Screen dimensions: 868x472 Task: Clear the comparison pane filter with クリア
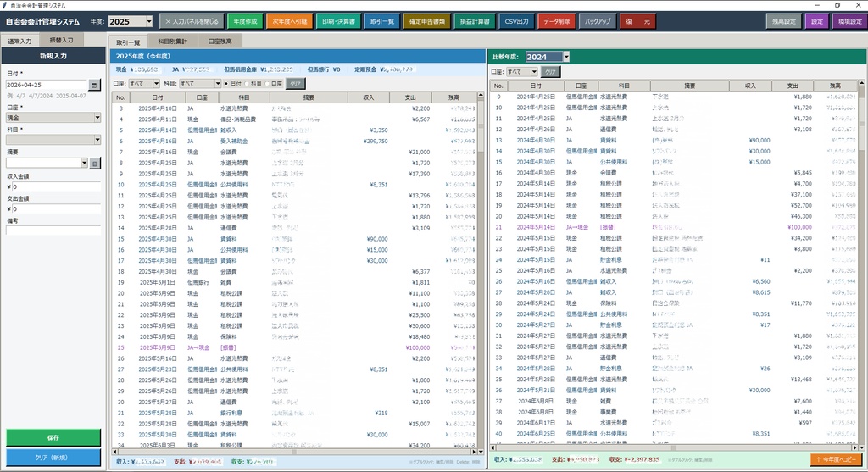pos(549,72)
